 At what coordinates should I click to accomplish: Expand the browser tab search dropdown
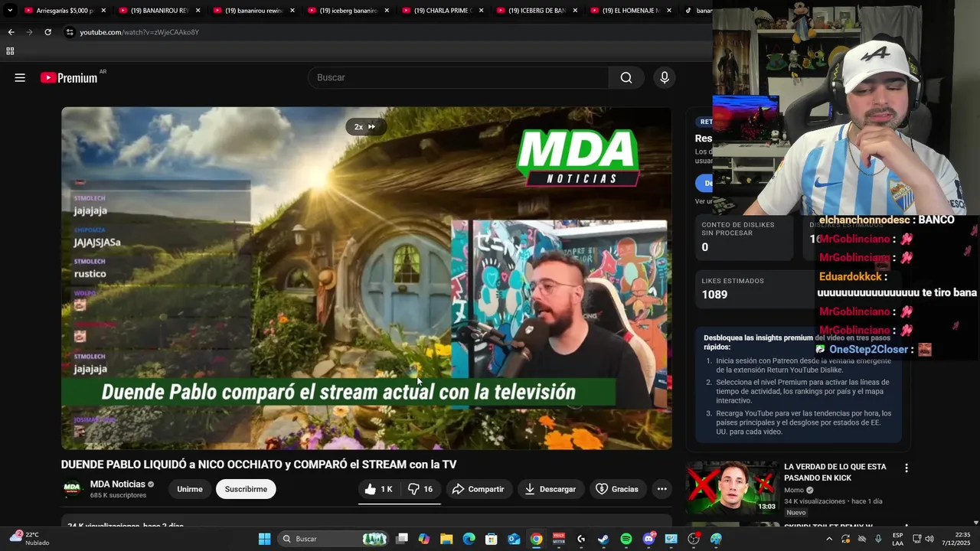10,11
